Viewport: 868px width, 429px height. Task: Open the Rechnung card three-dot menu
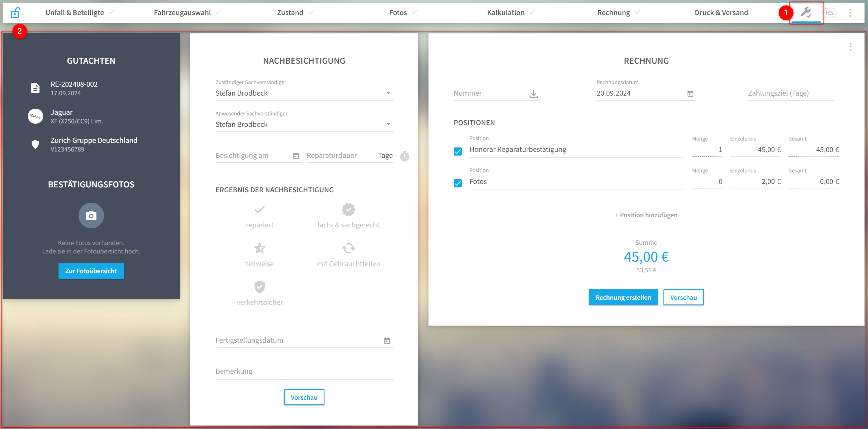[x=850, y=47]
